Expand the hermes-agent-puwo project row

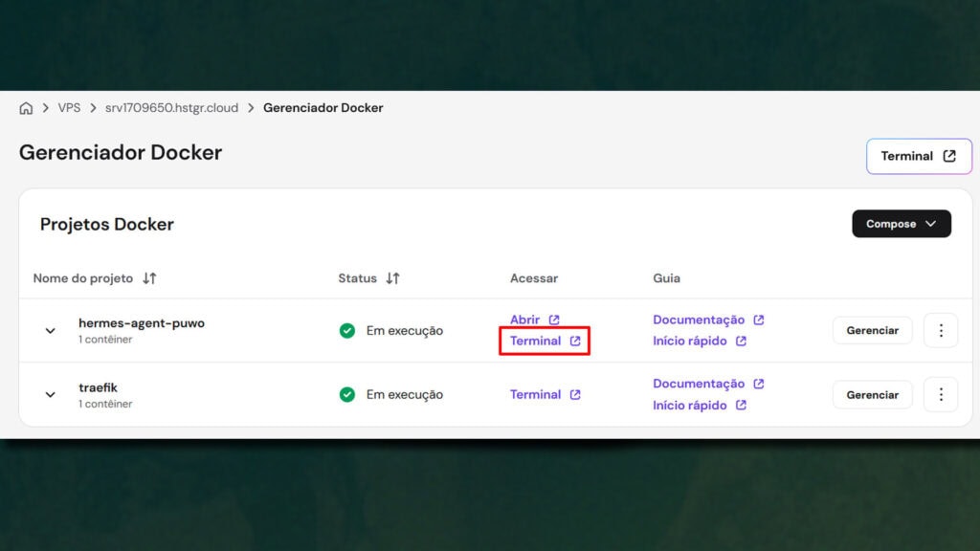(50, 330)
